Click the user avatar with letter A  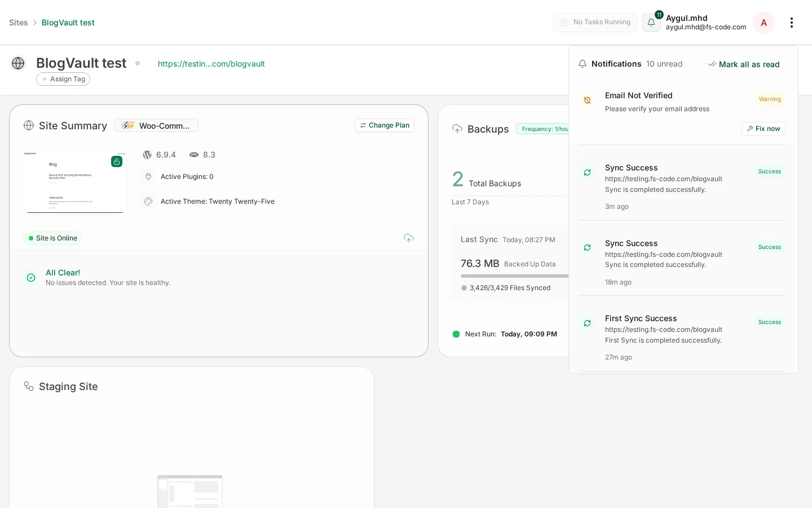tap(764, 23)
